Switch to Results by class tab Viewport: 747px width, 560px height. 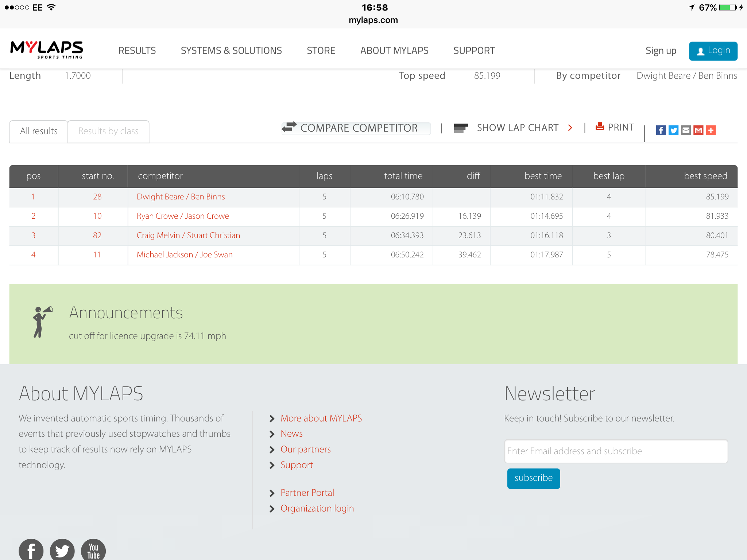pos(108,131)
